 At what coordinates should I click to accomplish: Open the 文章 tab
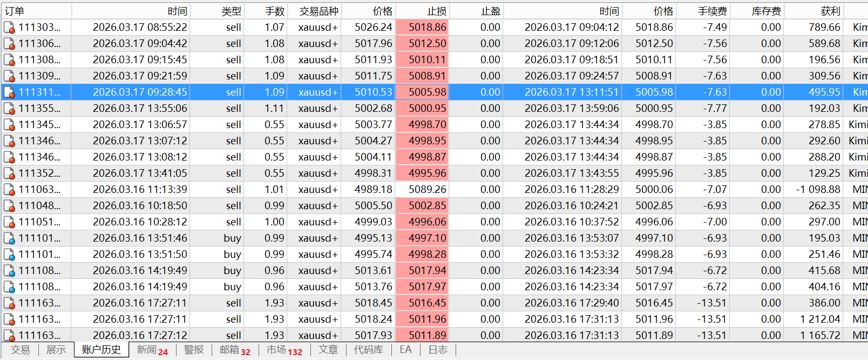tap(328, 350)
